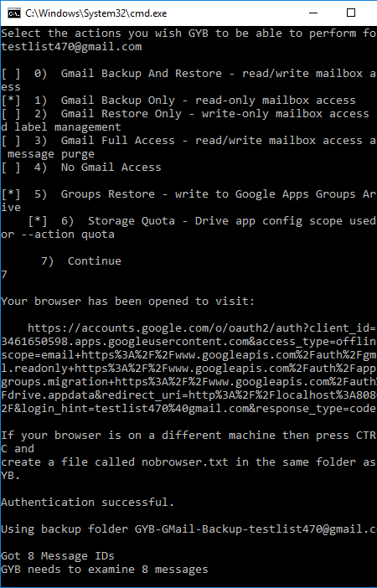Toggle the Gmail Backup Only checkbox
Image resolution: width=377 pixels, height=588 pixels.
tap(11, 101)
